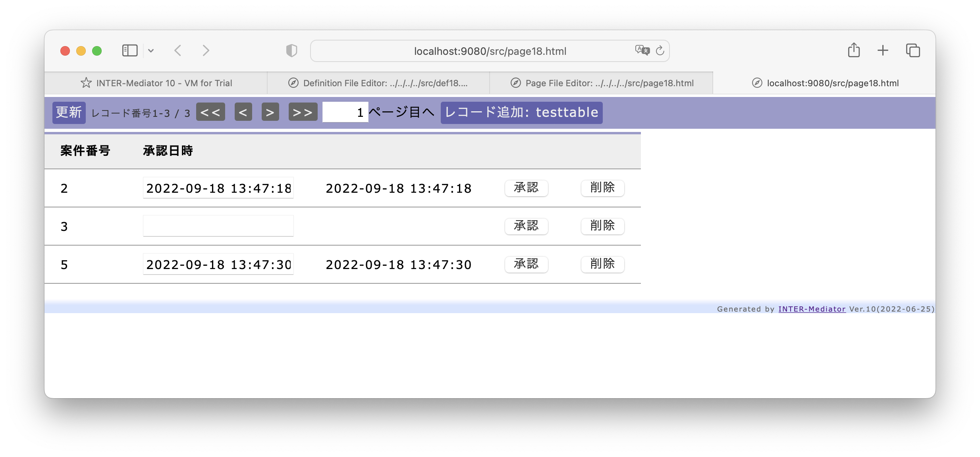
Task: Switch to Page File Editor tab
Action: click(601, 83)
